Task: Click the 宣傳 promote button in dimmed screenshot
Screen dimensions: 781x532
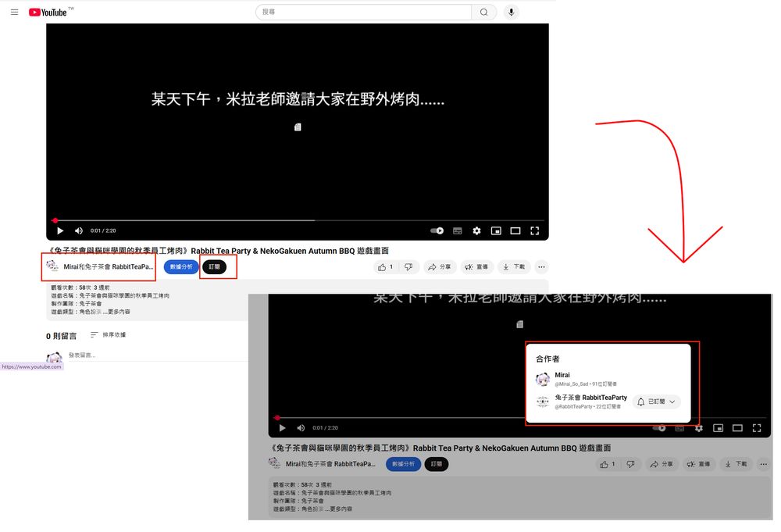Action: tap(698, 464)
